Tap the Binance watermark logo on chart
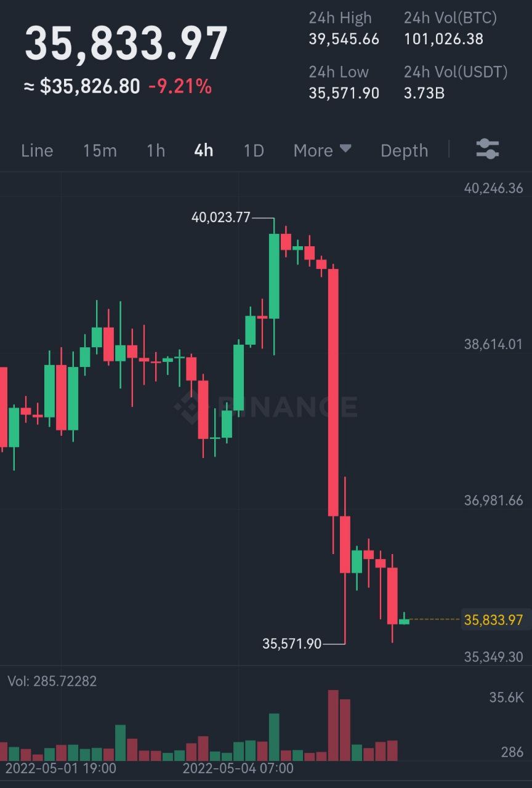Viewport: 532px width, 788px height. 265,406
